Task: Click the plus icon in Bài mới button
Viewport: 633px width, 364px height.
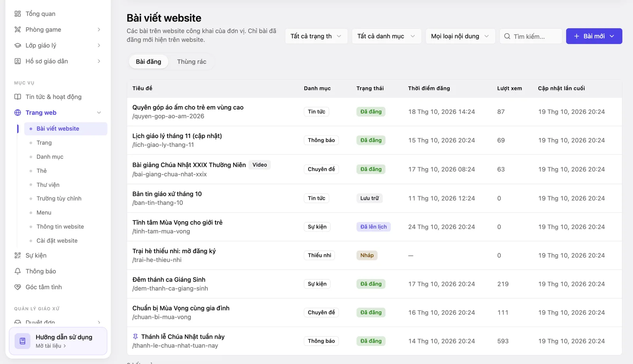Action: point(576,36)
